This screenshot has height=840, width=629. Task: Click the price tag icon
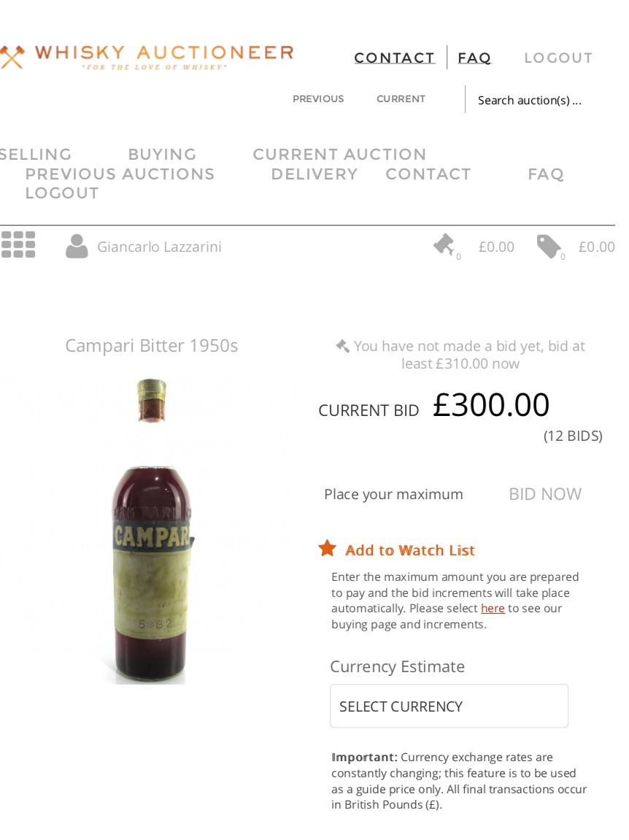(x=549, y=247)
